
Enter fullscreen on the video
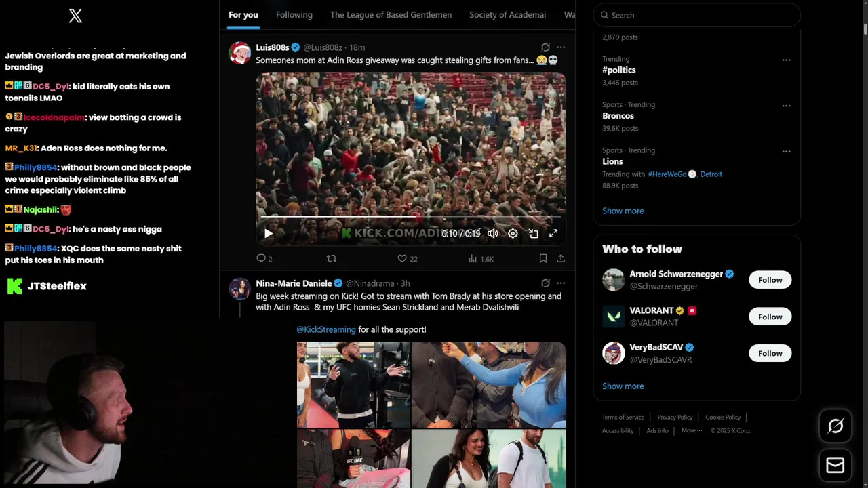[553, 233]
